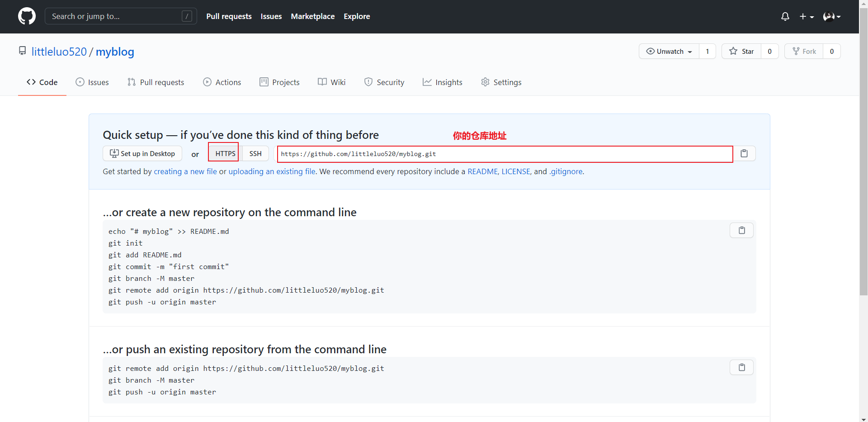Click in the Search or jump to field
868x422 pixels.
click(x=115, y=16)
